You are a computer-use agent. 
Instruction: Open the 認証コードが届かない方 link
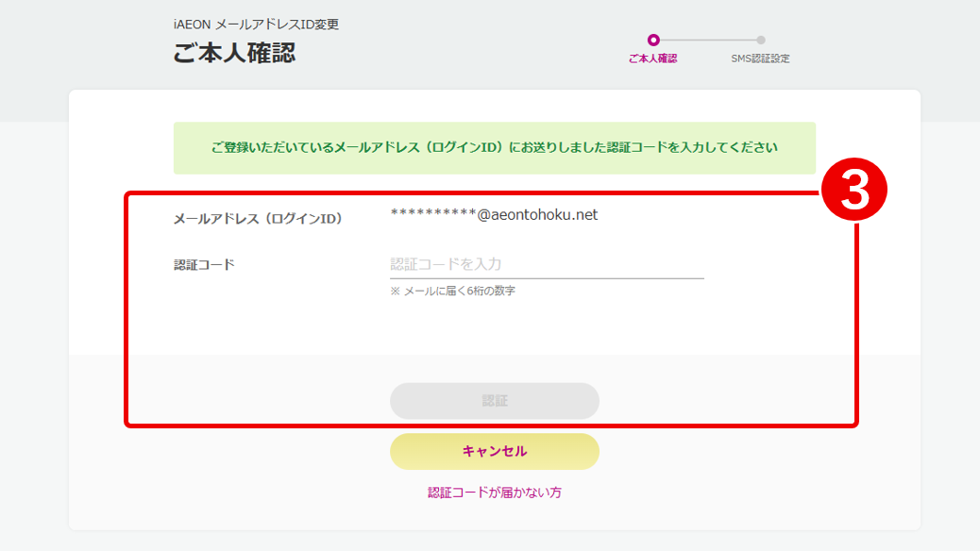[494, 493]
